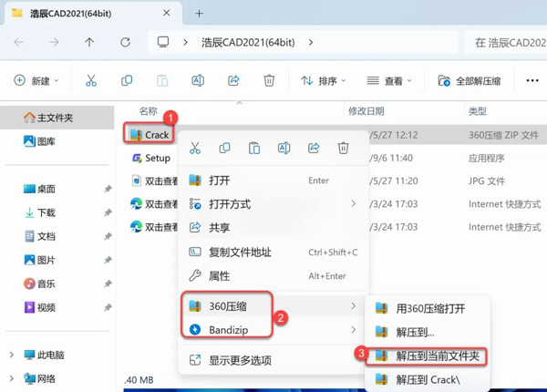Screen dimensions: 547x392
Task: Click 全部解压缩 extract all button
Action: [470, 80]
